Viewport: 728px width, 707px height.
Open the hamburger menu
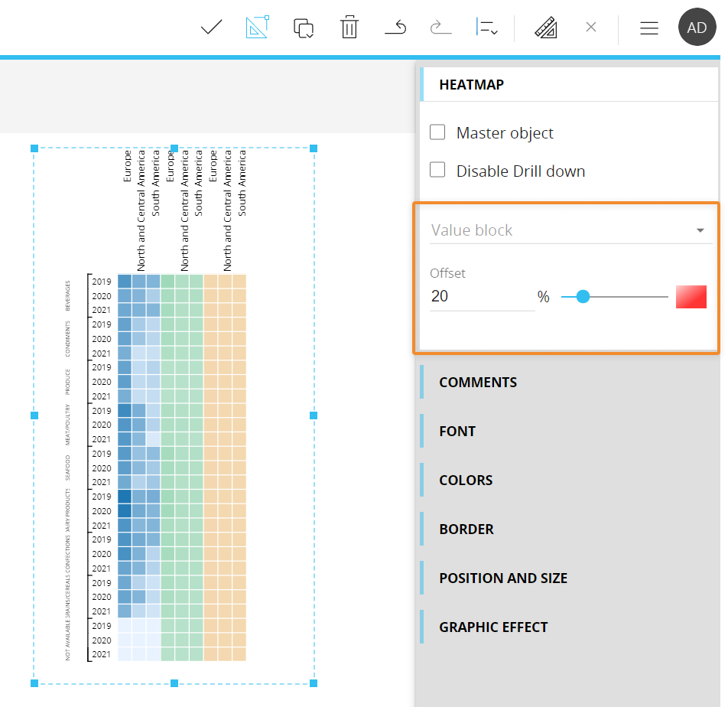point(649,28)
